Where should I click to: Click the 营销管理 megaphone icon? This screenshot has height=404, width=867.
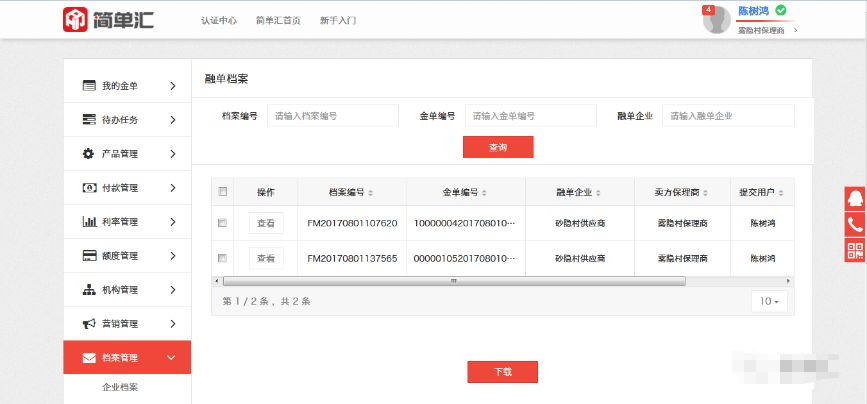click(89, 324)
